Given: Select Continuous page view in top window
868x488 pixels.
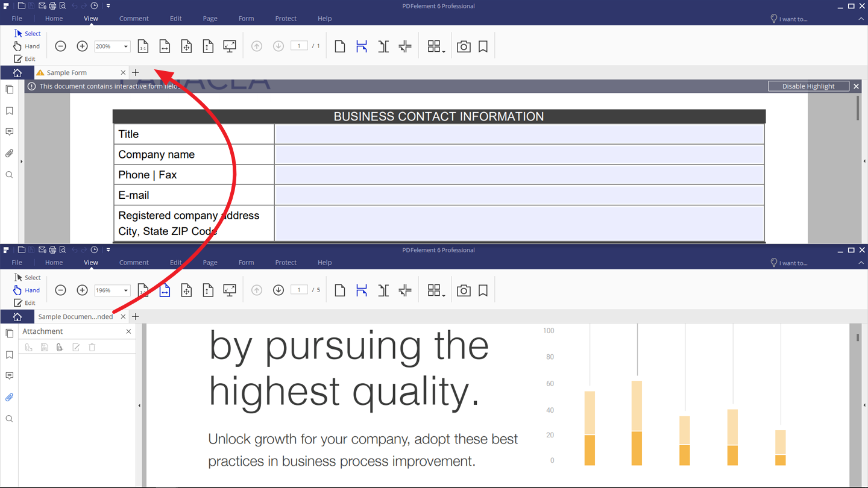Looking at the screenshot, I should [362, 46].
